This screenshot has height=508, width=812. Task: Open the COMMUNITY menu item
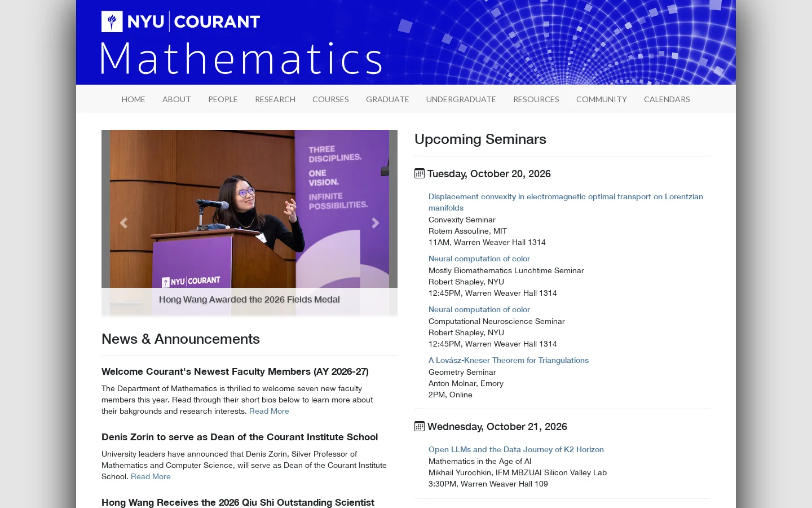coord(602,99)
